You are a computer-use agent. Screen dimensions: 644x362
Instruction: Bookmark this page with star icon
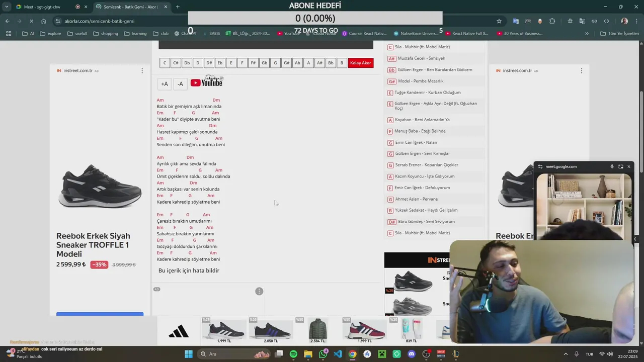click(499, 21)
